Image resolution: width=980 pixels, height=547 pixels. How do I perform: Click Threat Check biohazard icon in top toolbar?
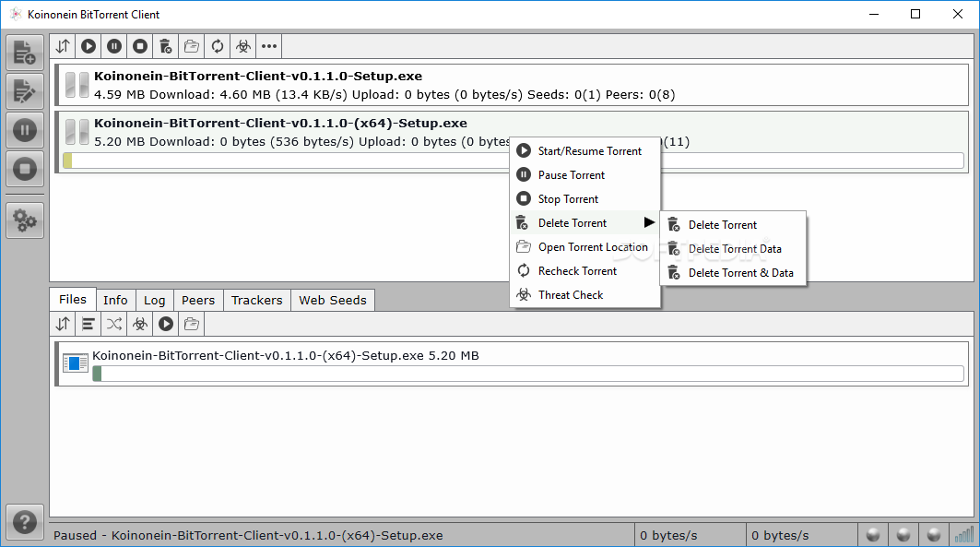(243, 46)
